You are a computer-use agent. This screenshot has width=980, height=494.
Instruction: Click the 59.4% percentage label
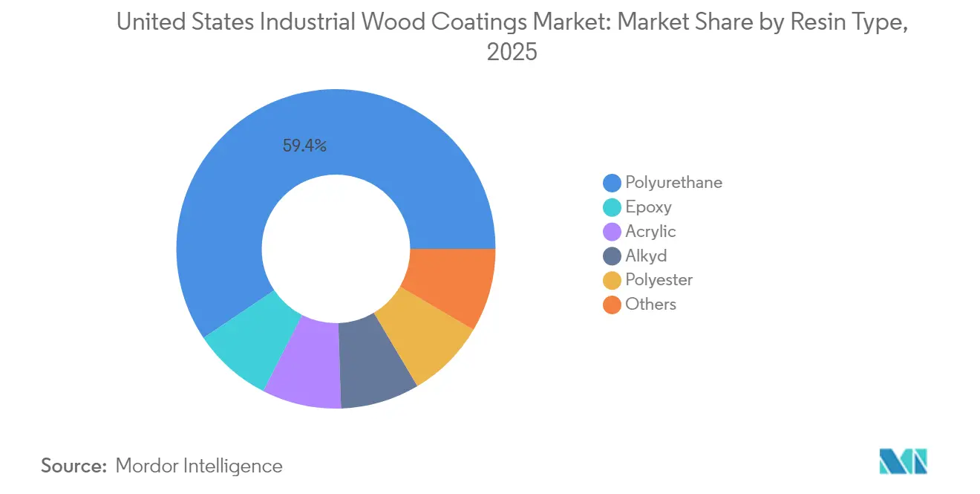pyautogui.click(x=304, y=146)
